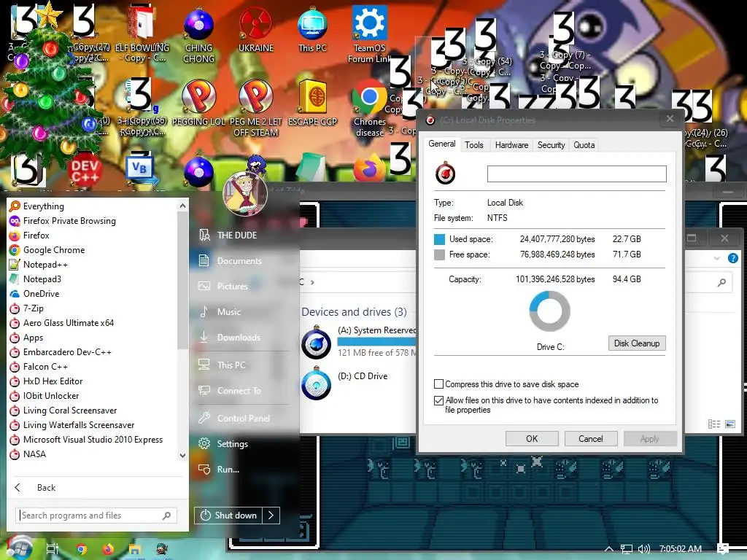Click the user avatar picture
The height and width of the screenshot is (560, 747).
pos(245,194)
